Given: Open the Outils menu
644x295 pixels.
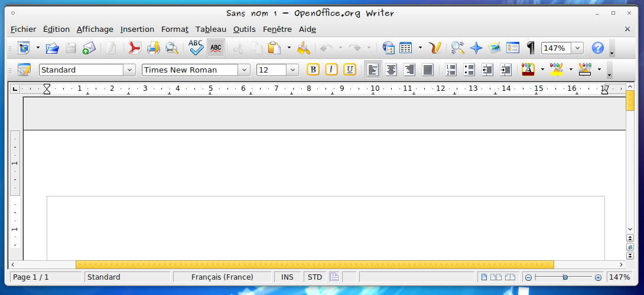Looking at the screenshot, I should (x=245, y=29).
